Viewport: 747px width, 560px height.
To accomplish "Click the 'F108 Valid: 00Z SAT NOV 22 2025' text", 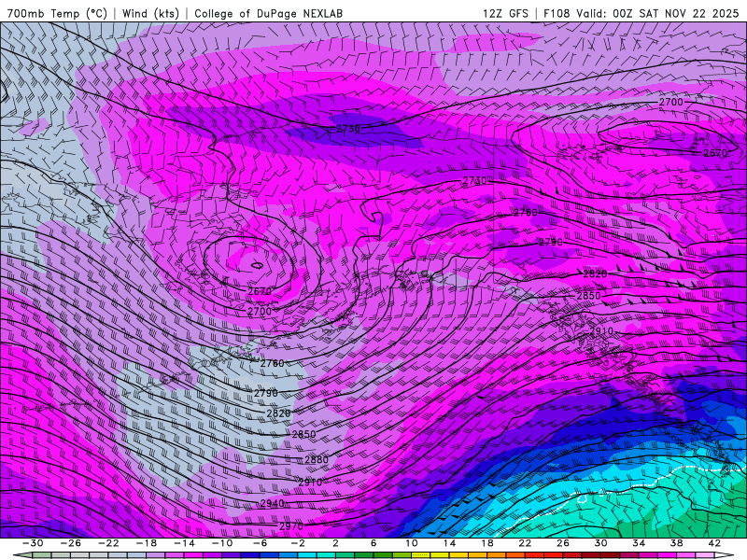I will point(641,13).
